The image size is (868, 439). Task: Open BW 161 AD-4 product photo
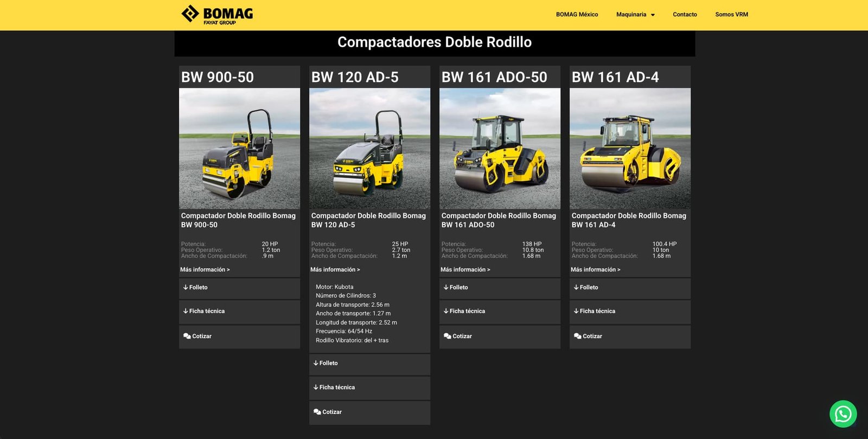pyautogui.click(x=630, y=149)
